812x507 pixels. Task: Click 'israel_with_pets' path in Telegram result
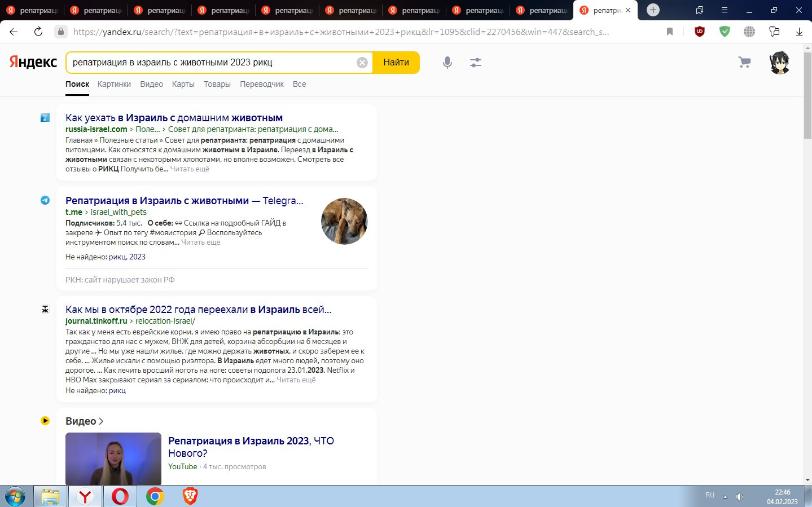tap(118, 212)
